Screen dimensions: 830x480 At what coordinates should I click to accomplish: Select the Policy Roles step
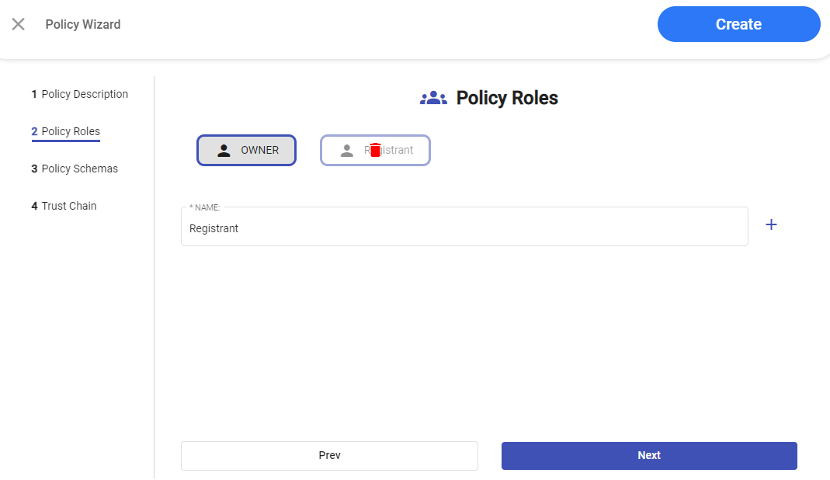coord(66,131)
